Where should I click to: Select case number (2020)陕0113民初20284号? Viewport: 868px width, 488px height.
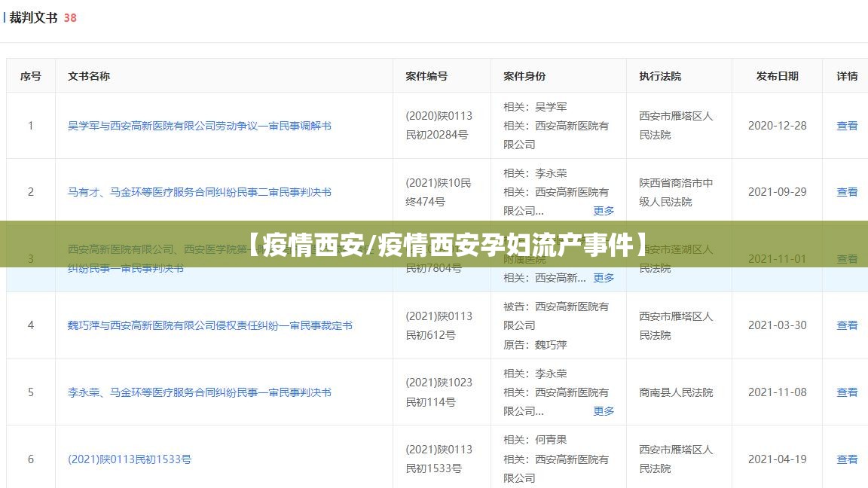439,126
